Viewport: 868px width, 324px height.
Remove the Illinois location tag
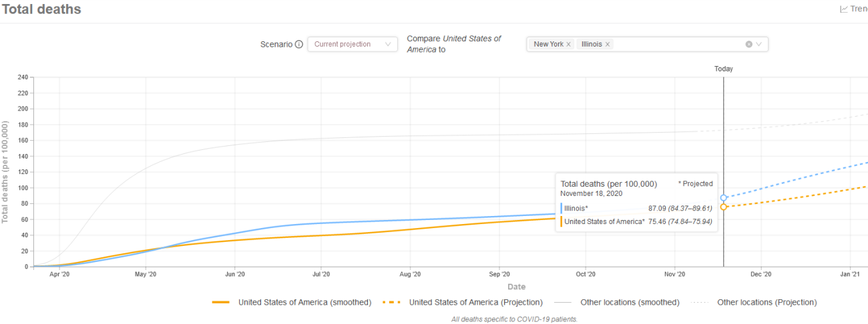click(x=608, y=45)
